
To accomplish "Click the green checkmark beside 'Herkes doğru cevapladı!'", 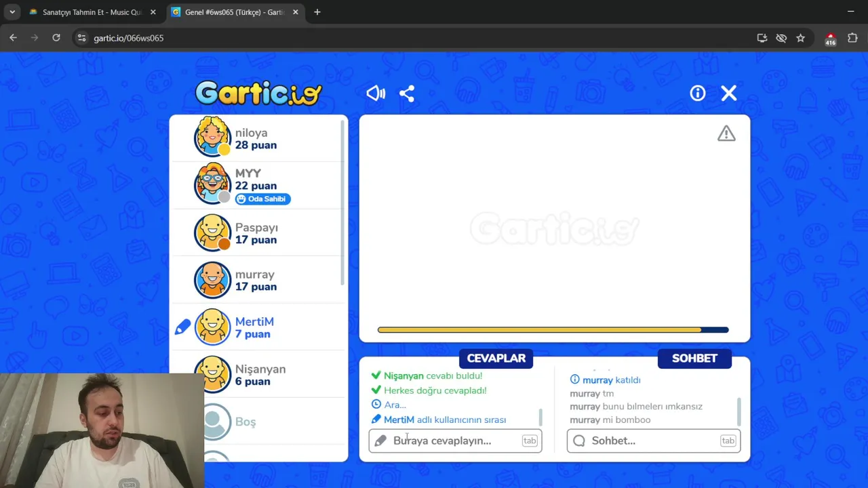I will [376, 390].
